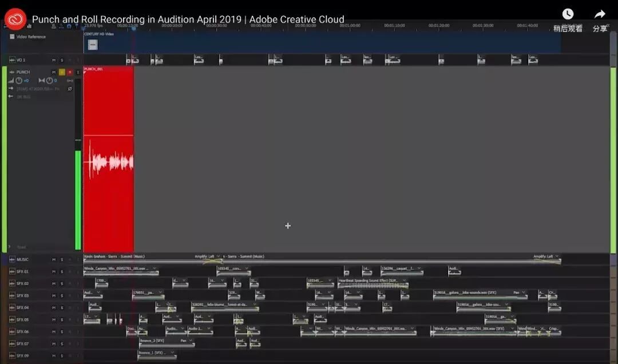The height and width of the screenshot is (364, 618).
Task: Adjust the PUNCH track volume knob
Action: [x=19, y=81]
